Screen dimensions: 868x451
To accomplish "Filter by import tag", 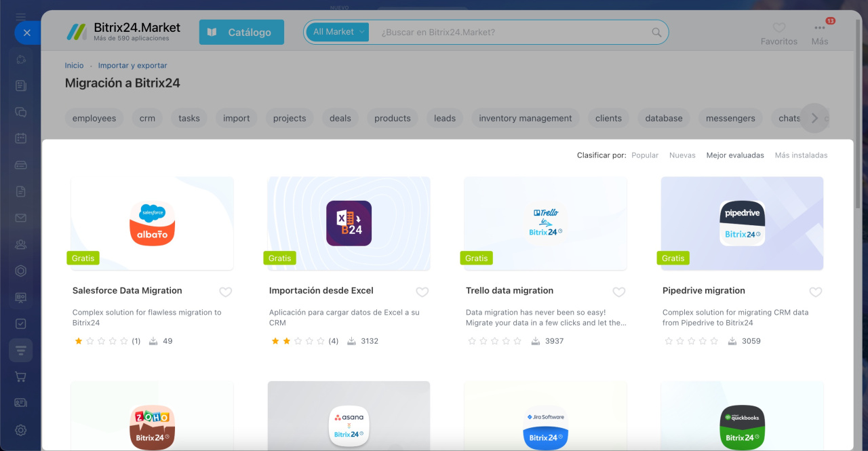I will coord(237,118).
